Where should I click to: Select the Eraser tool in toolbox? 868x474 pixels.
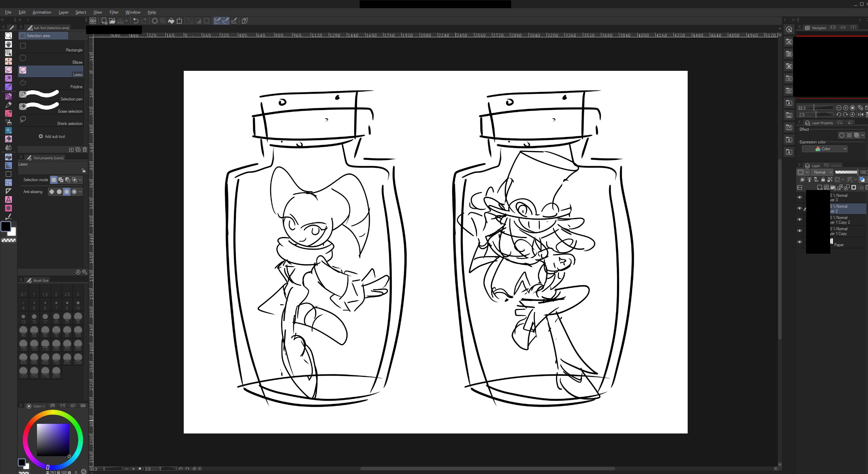pyautogui.click(x=9, y=139)
